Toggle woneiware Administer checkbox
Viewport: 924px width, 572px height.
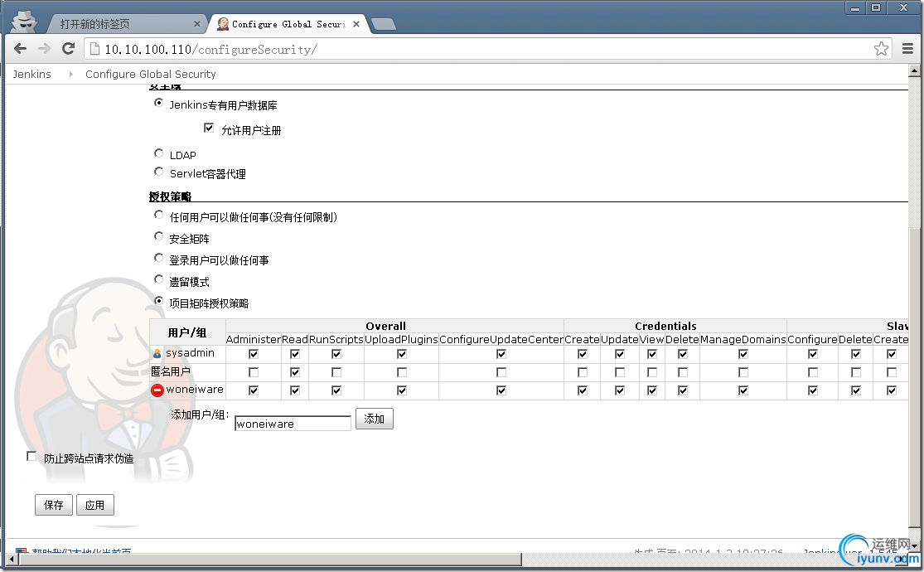[254, 390]
